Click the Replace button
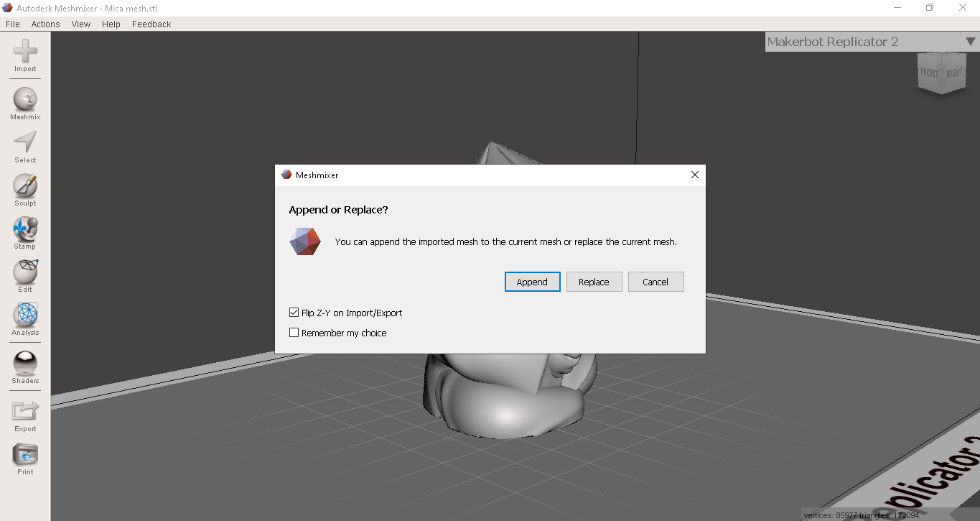Image resolution: width=980 pixels, height=521 pixels. [x=594, y=282]
